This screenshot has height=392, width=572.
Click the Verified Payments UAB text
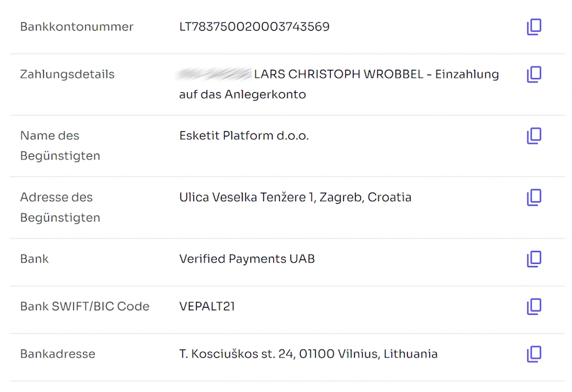tap(246, 259)
